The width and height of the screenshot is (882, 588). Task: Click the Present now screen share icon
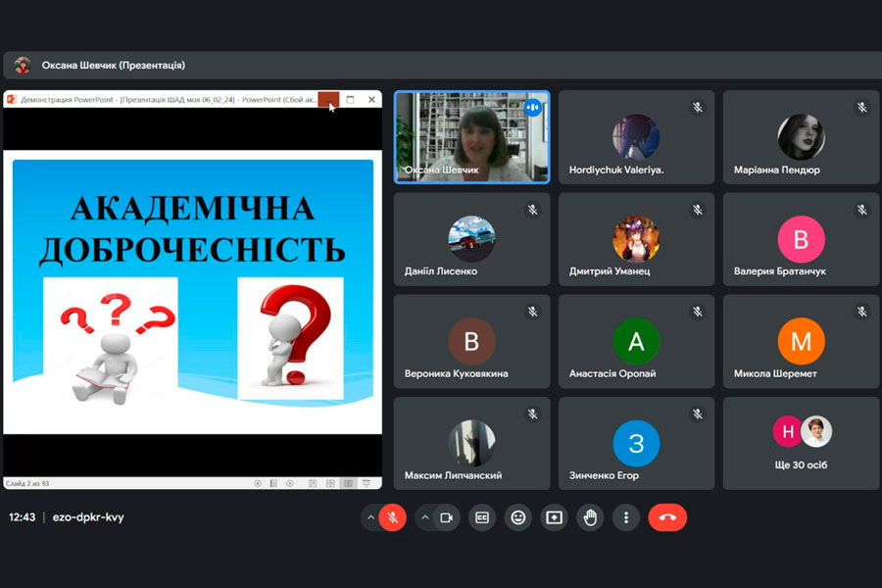[554, 517]
